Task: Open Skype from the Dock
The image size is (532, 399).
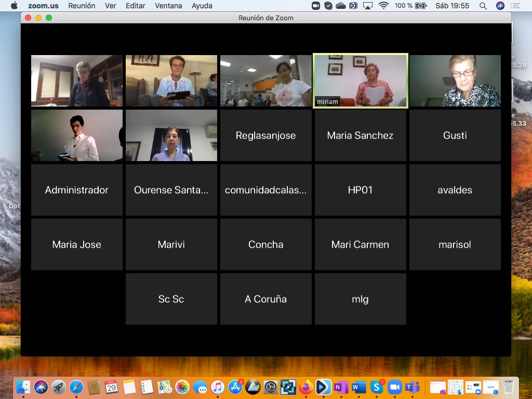Action: click(376, 387)
